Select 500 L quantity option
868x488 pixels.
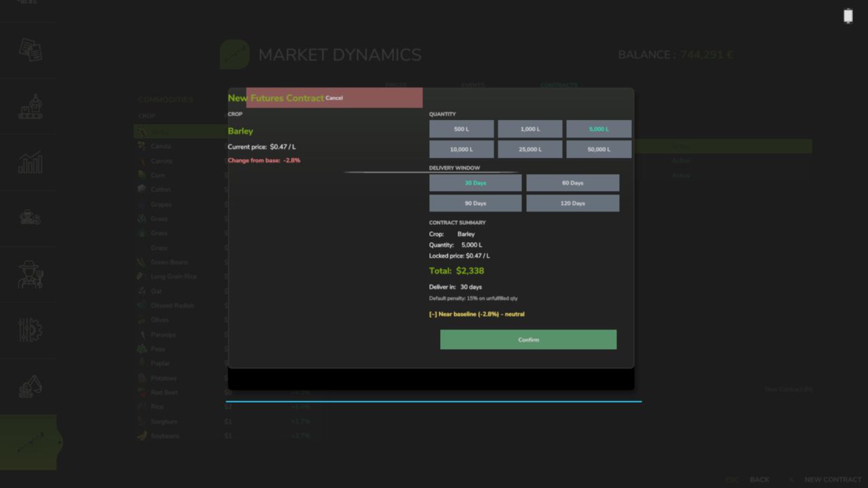tap(461, 129)
